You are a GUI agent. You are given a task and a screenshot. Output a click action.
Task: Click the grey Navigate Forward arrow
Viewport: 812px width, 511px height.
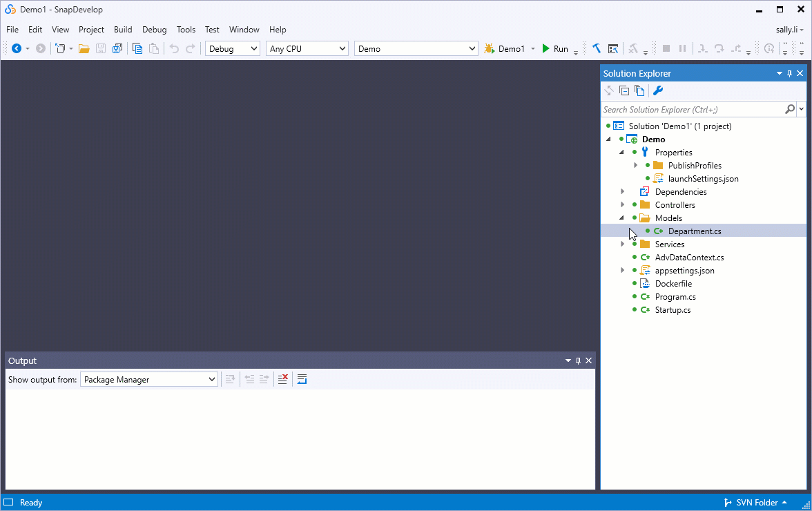(40, 48)
